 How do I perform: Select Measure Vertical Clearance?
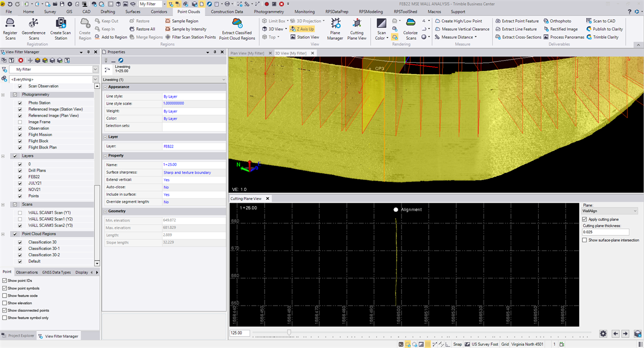[462, 29]
